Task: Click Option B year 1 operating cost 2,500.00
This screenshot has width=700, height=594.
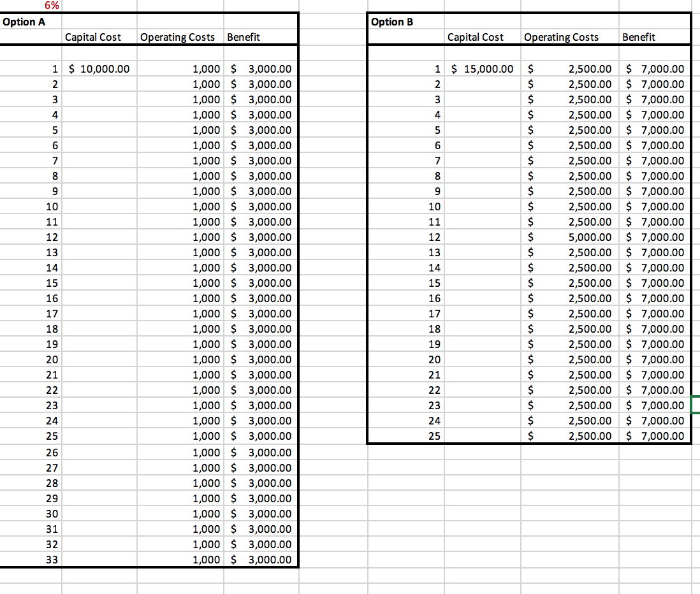Action: 570,69
